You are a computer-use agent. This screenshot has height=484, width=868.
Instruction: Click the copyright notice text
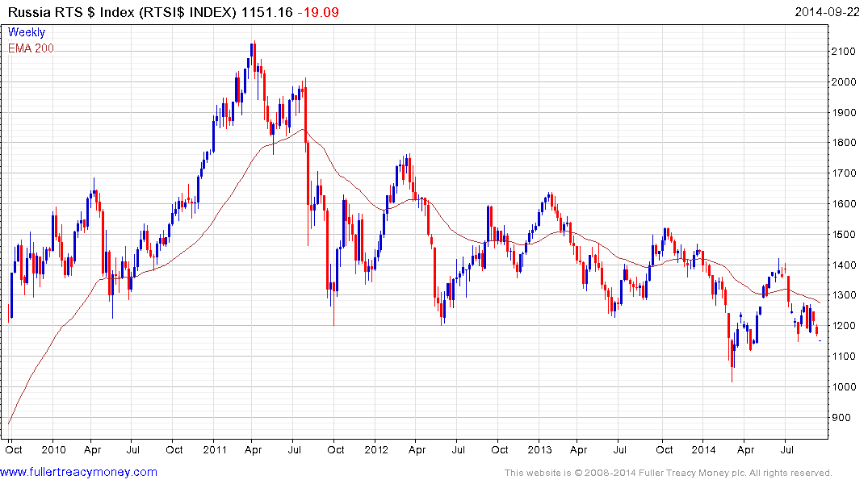(x=669, y=473)
